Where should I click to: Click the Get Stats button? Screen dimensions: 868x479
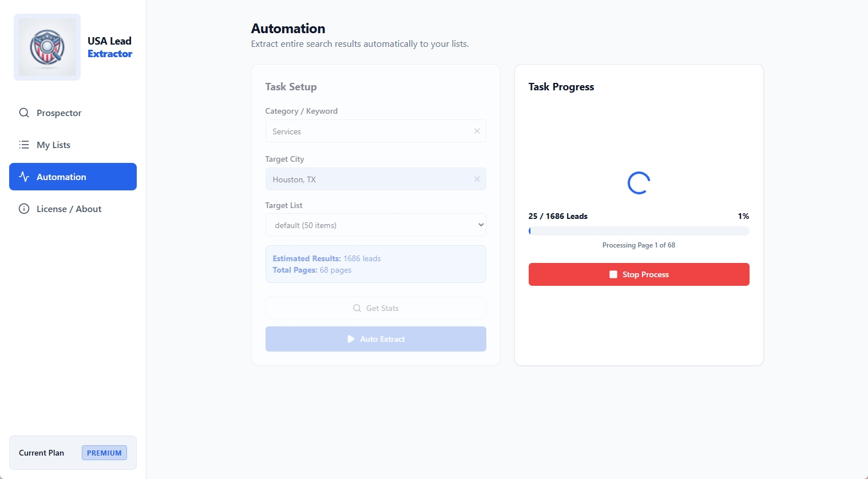[375, 308]
